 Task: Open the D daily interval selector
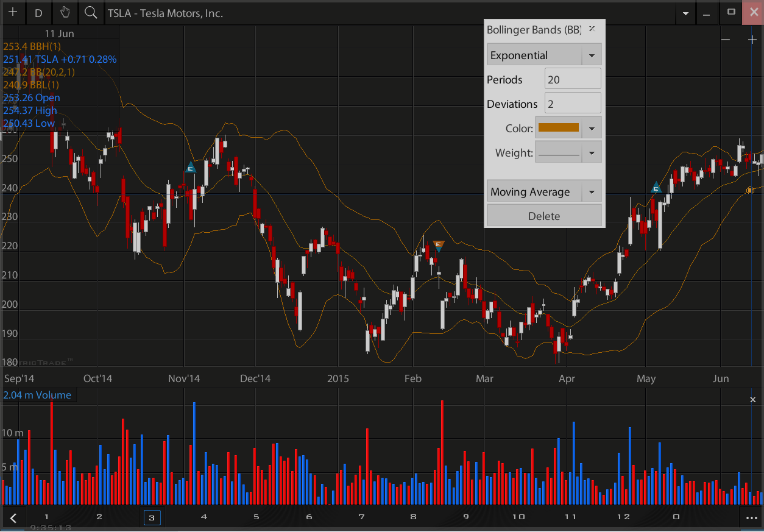coord(39,13)
